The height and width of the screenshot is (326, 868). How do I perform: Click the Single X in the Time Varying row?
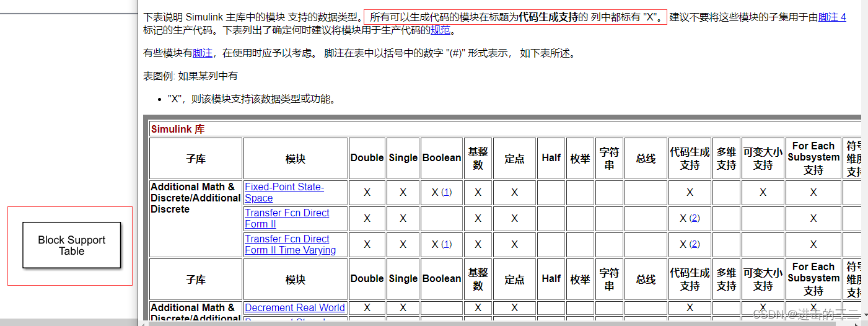[x=403, y=244]
